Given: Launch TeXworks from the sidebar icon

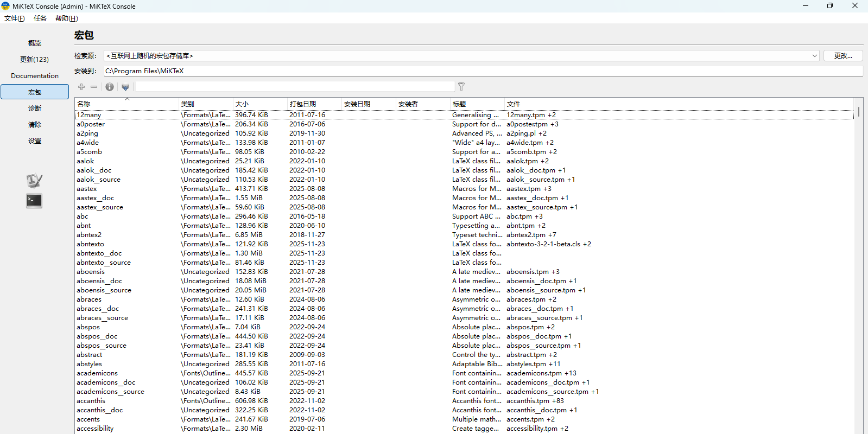Looking at the screenshot, I should point(34,181).
